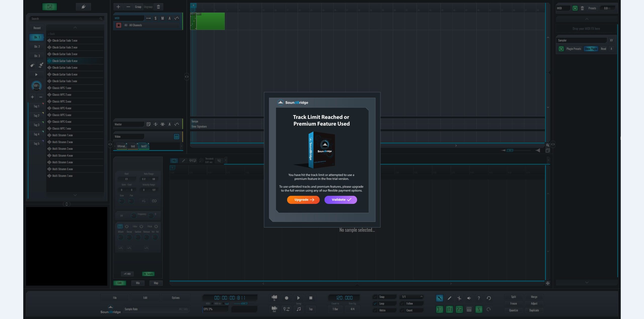Toggle the piano keys view icon
The width and height of the screenshot is (644, 319).
[x=469, y=309]
